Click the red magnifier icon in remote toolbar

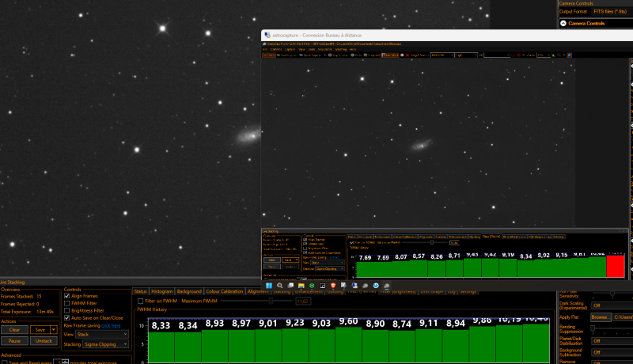tap(559, 55)
